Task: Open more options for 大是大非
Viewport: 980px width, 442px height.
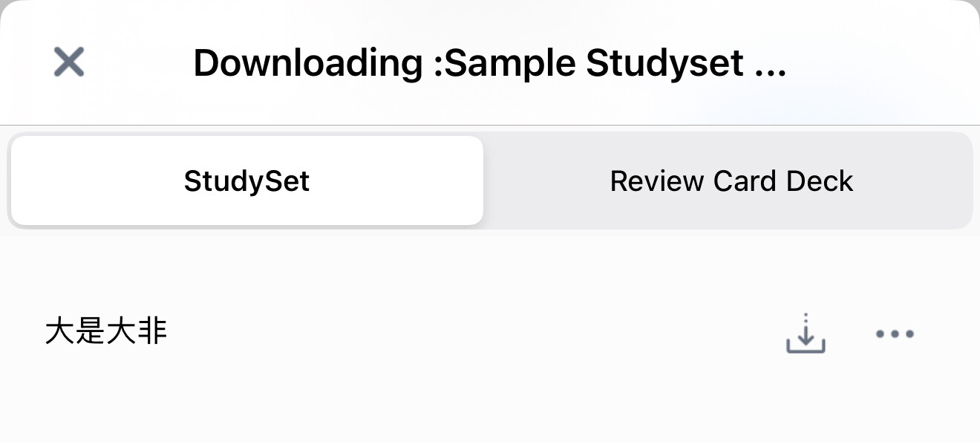Action: pos(895,334)
